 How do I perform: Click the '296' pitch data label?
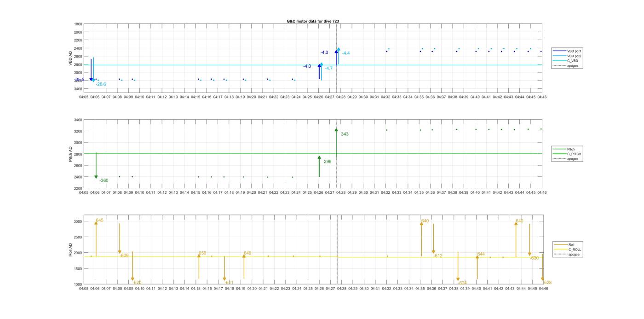point(328,162)
